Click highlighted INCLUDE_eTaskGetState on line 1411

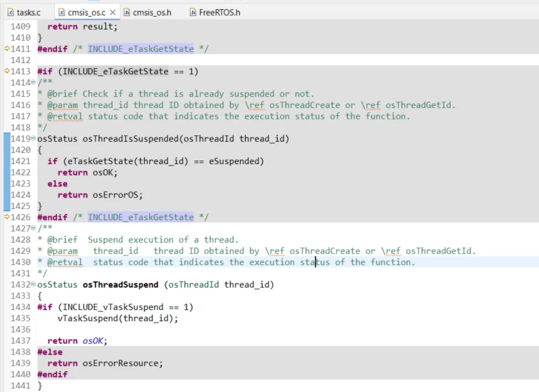point(141,49)
